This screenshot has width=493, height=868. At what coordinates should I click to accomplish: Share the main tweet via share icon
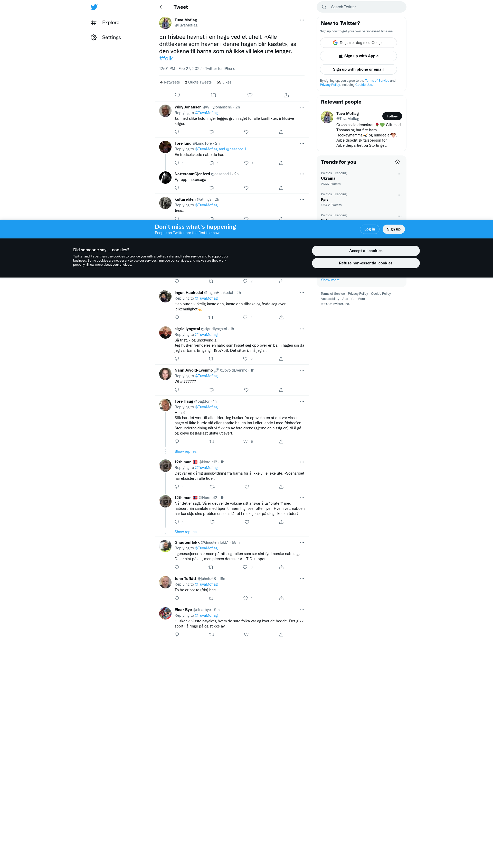click(x=286, y=95)
